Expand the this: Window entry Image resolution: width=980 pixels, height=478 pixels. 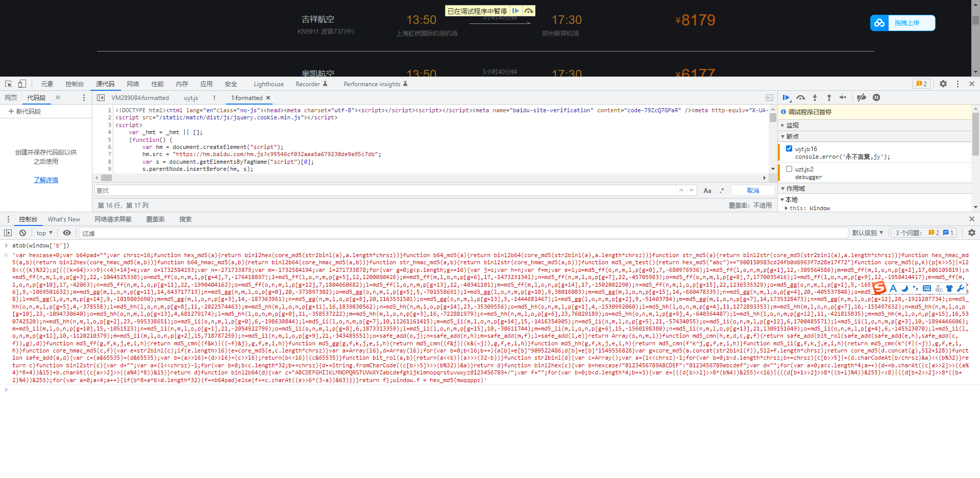[x=786, y=208]
